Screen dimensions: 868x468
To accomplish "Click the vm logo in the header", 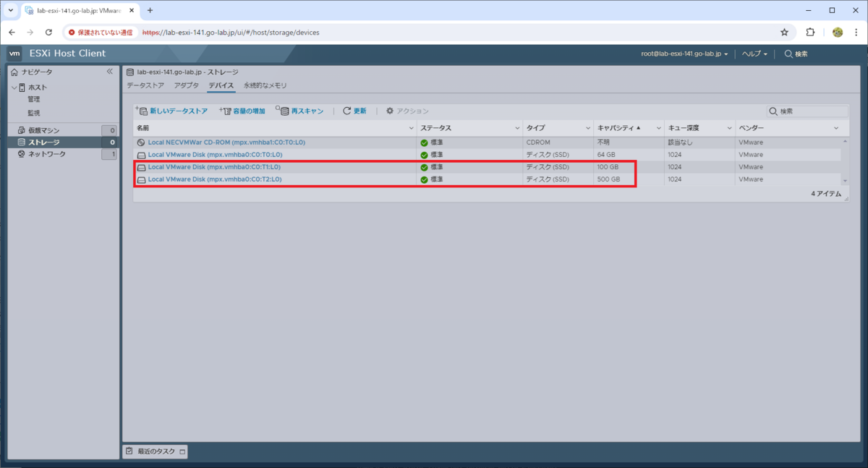I will 14,54.
